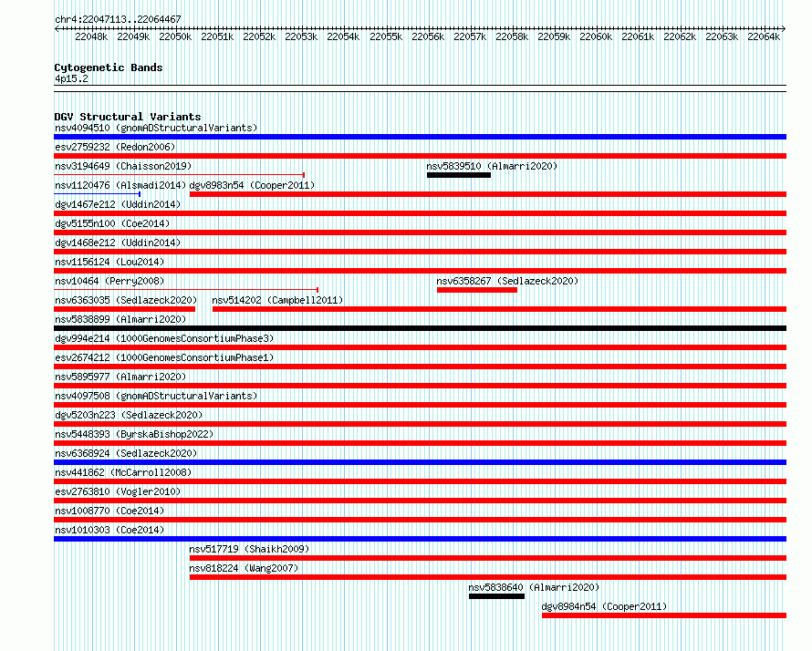Select nsv6368924 (Sedlazeck2020) label
812x651 pixels.
pos(126,453)
